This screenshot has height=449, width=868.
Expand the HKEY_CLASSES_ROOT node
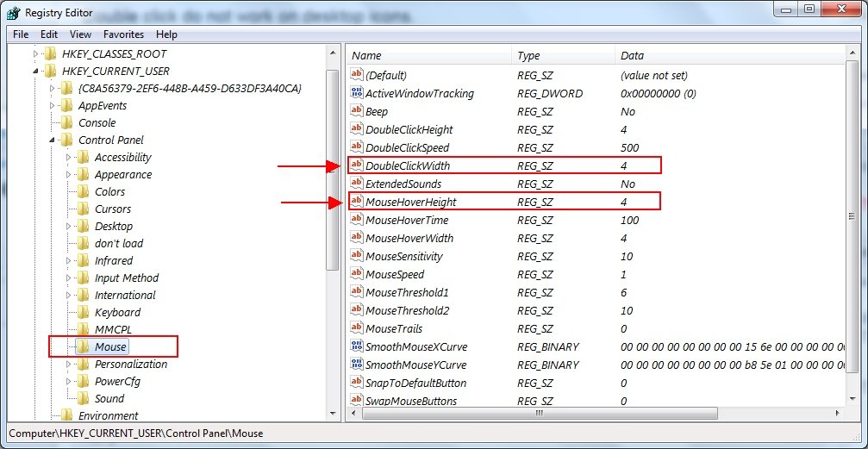click(36, 53)
